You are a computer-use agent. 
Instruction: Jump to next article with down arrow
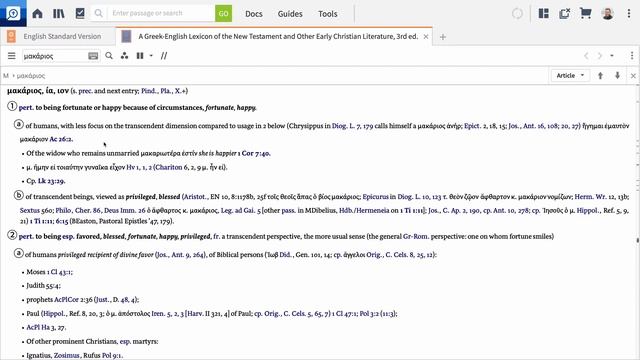tap(617, 76)
